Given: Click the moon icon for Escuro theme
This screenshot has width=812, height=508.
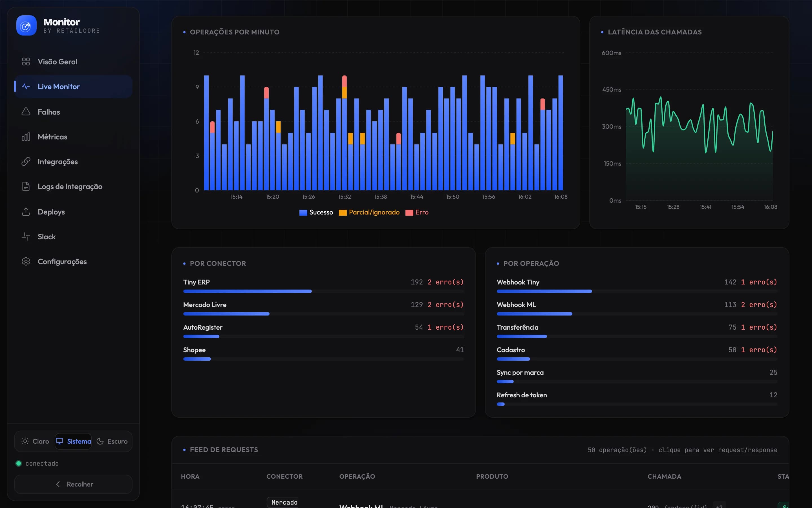Looking at the screenshot, I should click(x=100, y=441).
